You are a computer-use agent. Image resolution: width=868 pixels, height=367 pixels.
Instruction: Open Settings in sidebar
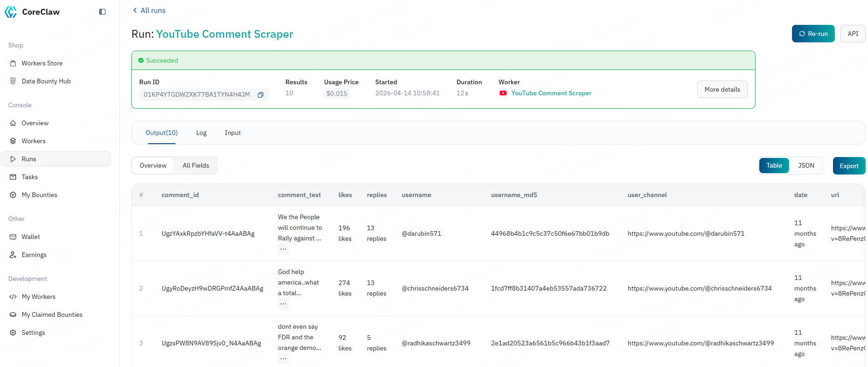tap(33, 332)
